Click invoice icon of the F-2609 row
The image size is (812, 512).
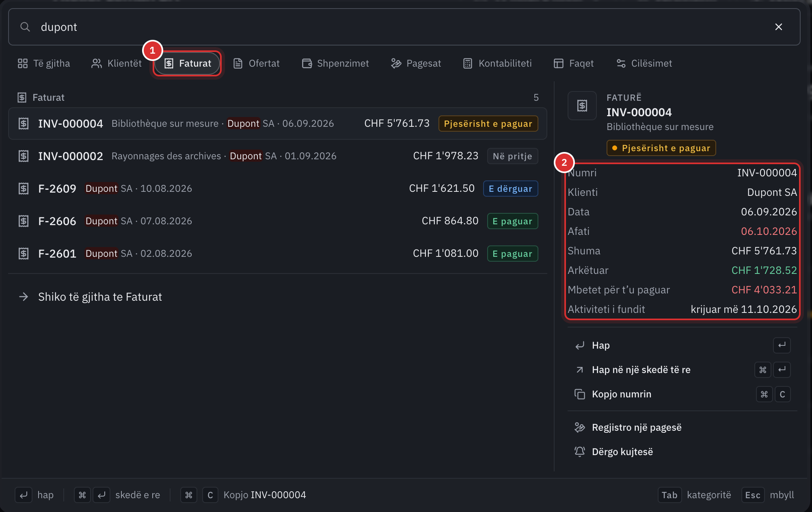(24, 189)
